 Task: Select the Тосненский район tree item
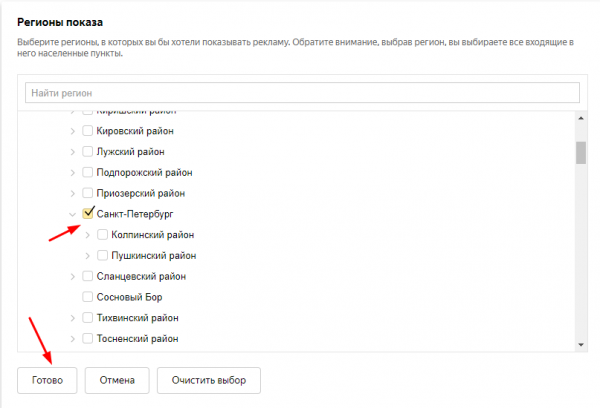coord(137,339)
